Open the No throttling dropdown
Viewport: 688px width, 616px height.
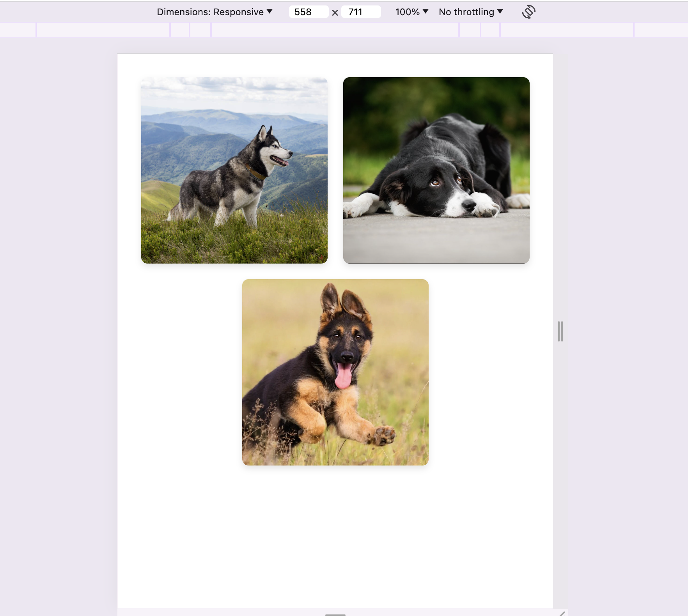471,12
